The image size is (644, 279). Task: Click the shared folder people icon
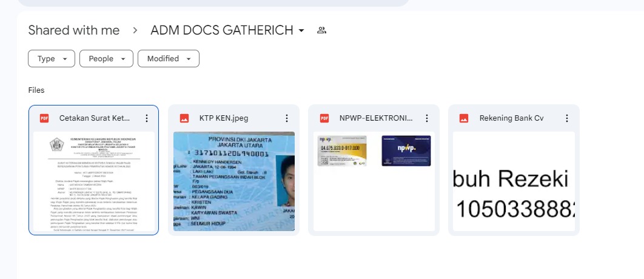point(321,30)
